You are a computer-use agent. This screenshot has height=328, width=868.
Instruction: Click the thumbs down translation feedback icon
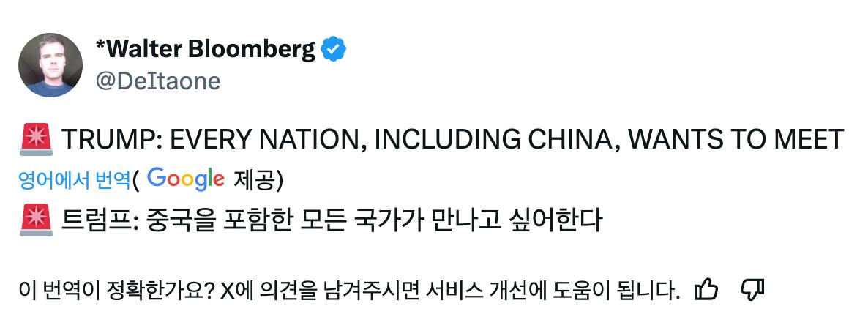click(752, 290)
